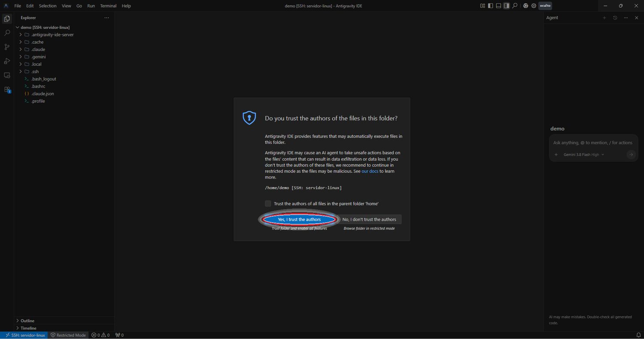Open the Search view in the activity bar
This screenshot has width=644, height=339.
point(7,33)
